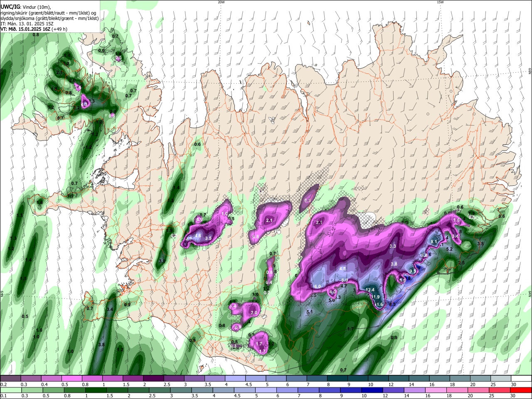The width and height of the screenshot is (532, 399).
Task: Click the 3.3 snowfall value on the map
Action: [x=392, y=246]
